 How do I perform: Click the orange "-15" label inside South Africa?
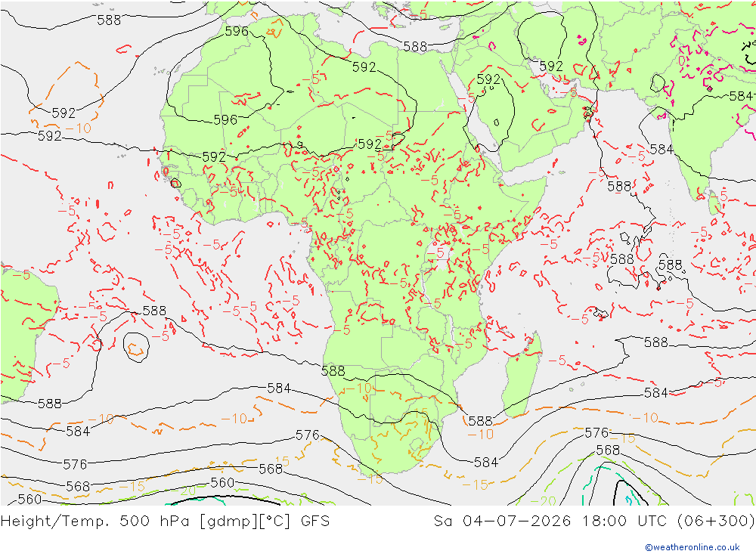click(417, 413)
